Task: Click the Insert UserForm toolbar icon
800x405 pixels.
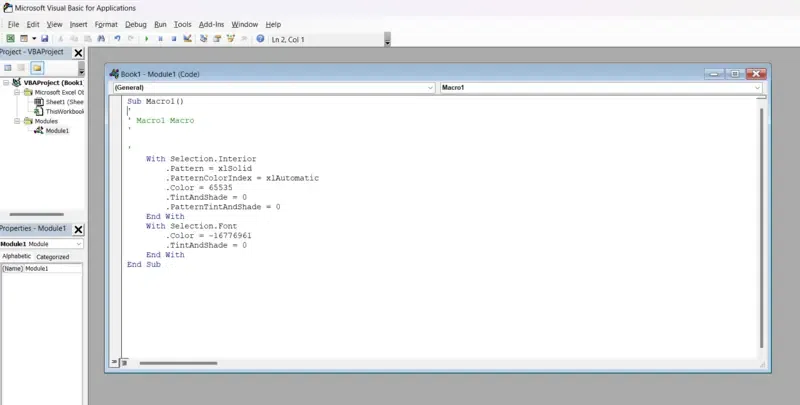Action: tap(23, 39)
